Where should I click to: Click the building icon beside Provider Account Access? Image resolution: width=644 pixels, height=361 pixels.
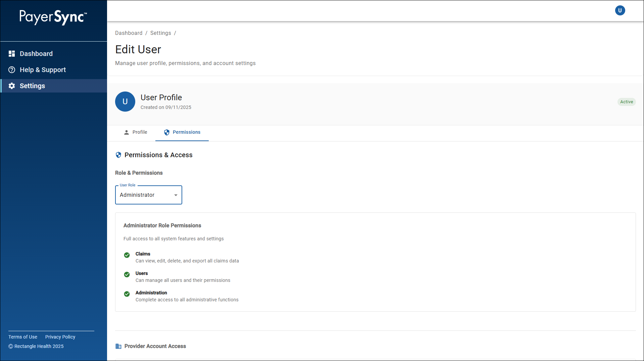118,346
